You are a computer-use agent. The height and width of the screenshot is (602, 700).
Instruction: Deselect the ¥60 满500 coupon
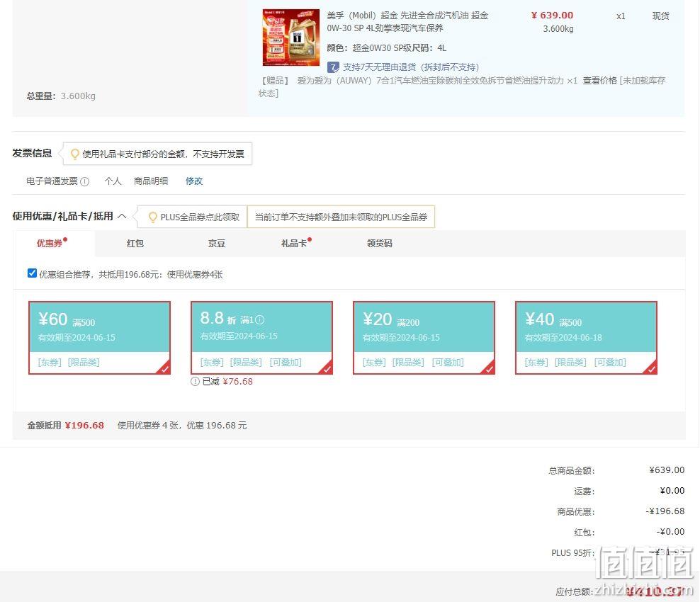100,338
